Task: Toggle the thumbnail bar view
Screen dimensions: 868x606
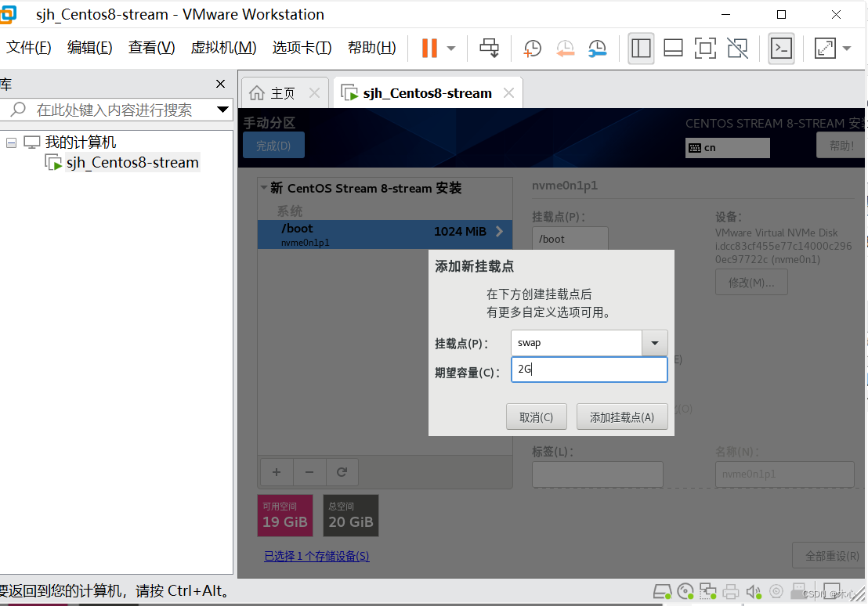Action: point(673,48)
